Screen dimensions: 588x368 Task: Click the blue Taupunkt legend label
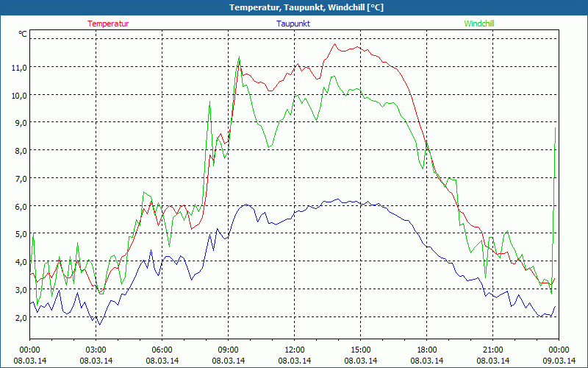pos(293,24)
